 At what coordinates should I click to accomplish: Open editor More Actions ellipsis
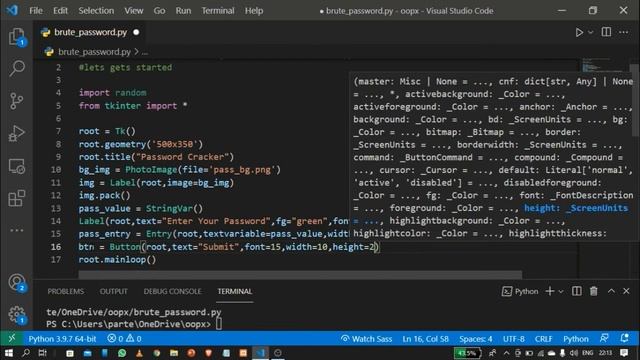click(624, 32)
